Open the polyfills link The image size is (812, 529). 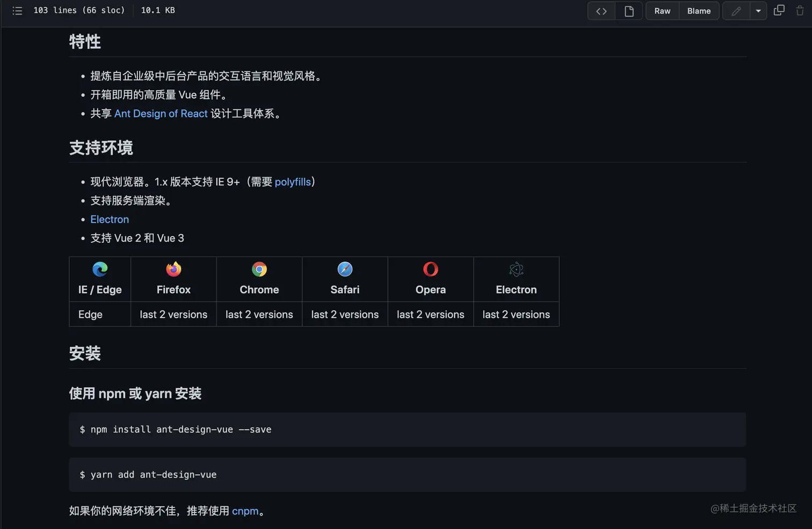tap(293, 182)
